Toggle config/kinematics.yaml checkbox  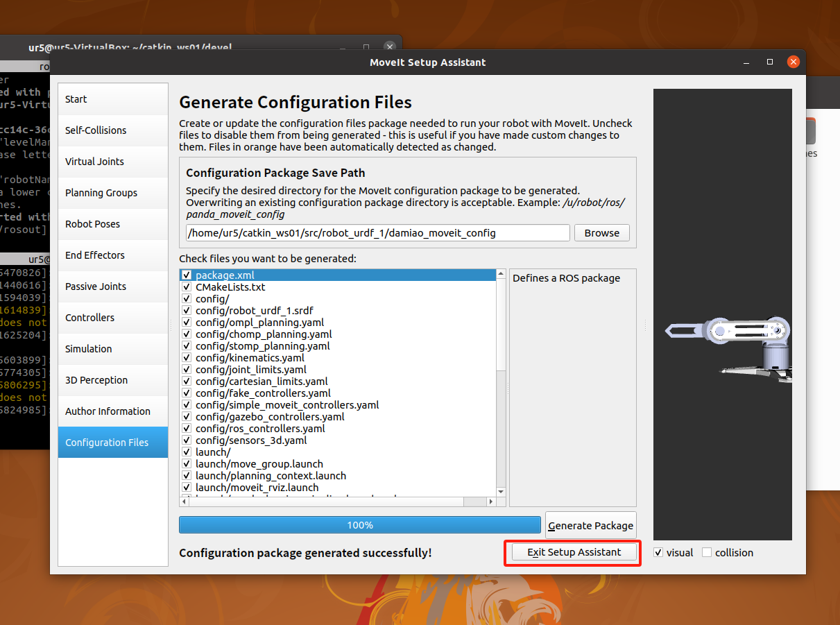tap(187, 358)
